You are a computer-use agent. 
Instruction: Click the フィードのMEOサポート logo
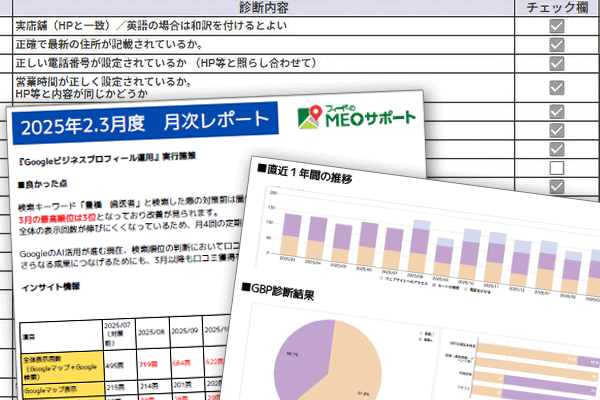coord(356,117)
